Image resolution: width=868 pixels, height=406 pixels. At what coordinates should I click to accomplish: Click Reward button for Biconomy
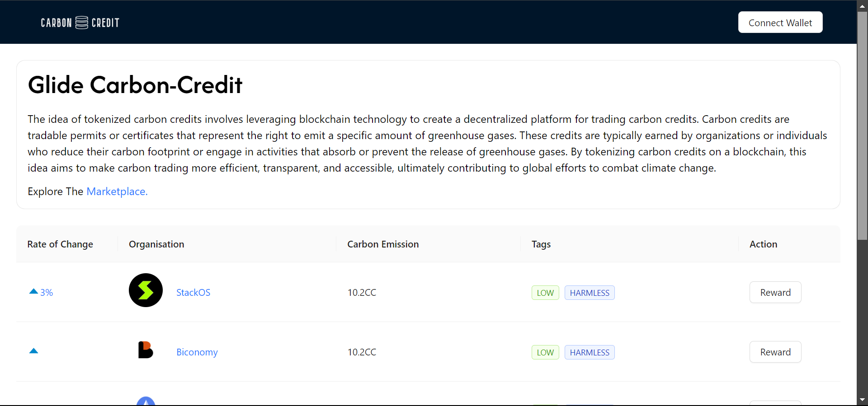(x=775, y=352)
